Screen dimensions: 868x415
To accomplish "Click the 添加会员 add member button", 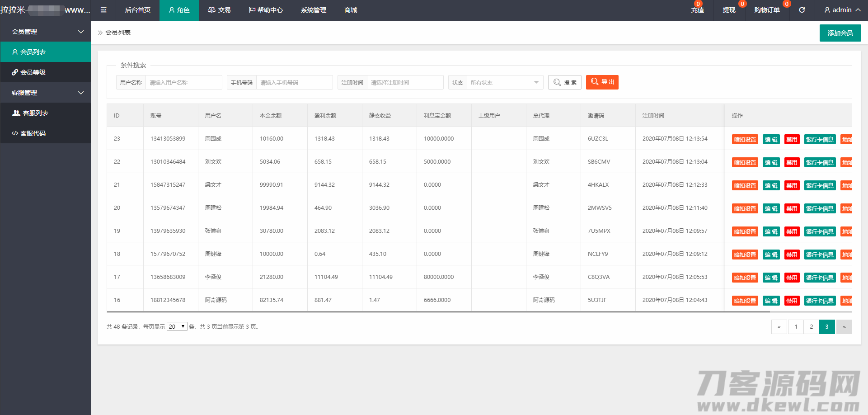I will (840, 33).
